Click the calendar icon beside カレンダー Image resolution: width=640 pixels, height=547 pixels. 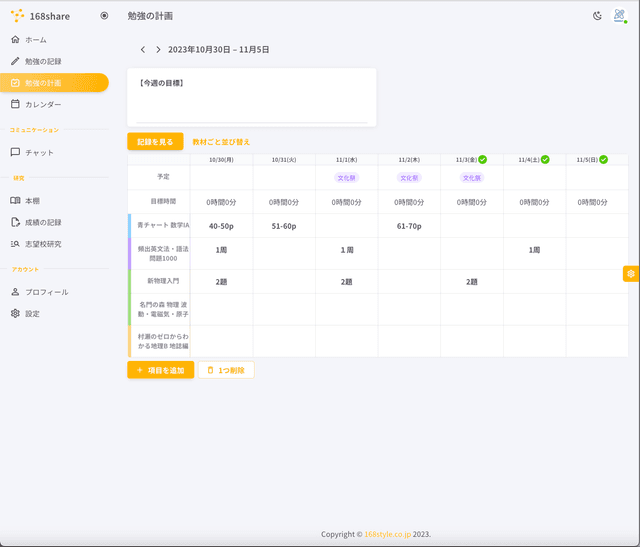15,104
